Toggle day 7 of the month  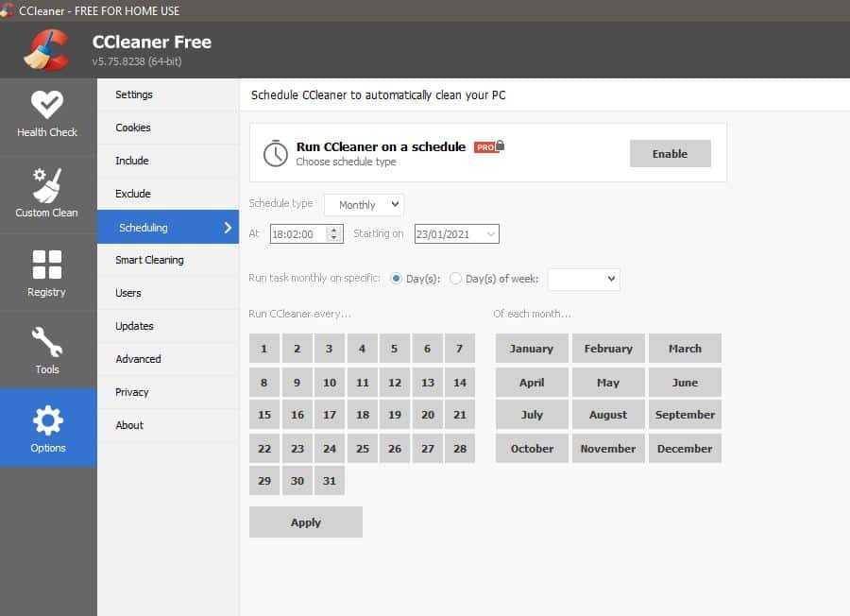[460, 348]
